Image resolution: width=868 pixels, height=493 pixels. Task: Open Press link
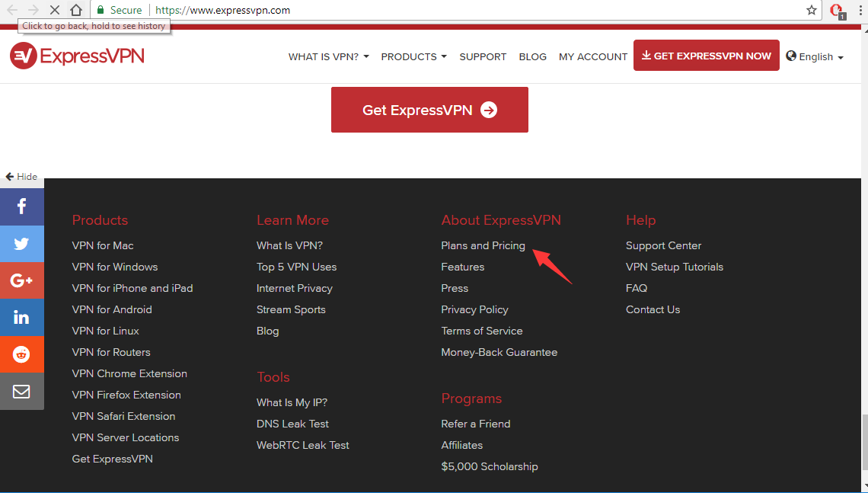pos(455,288)
